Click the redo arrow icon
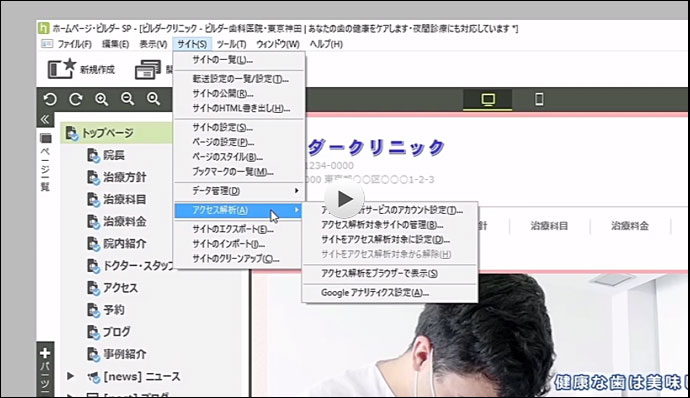 [76, 99]
